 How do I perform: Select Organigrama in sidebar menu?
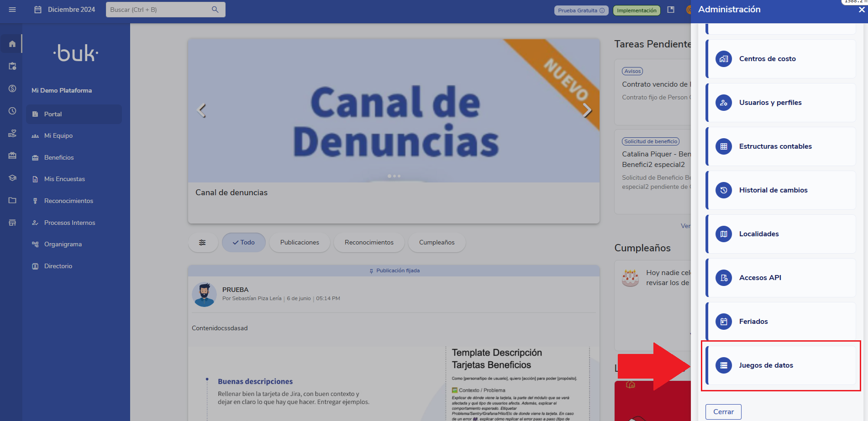click(63, 244)
